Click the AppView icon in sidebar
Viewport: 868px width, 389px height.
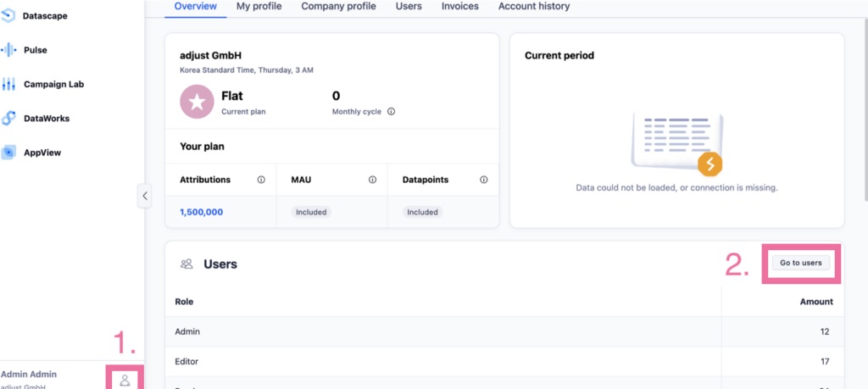(8, 153)
